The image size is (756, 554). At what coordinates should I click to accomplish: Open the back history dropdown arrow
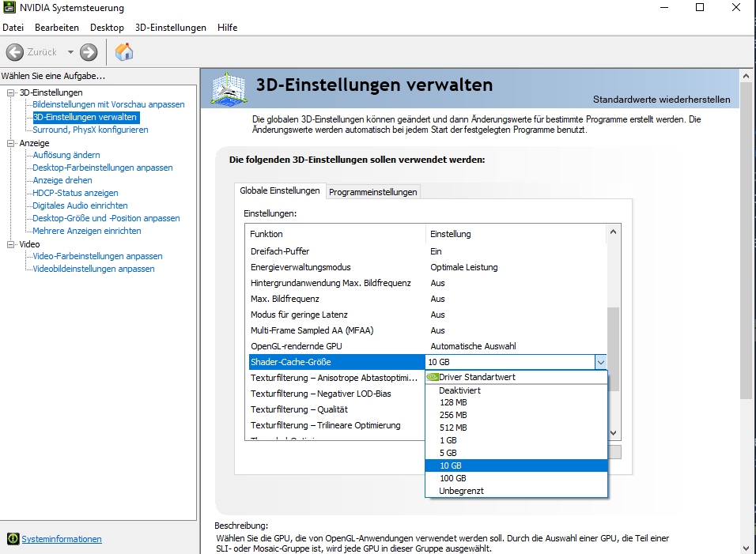[70, 52]
